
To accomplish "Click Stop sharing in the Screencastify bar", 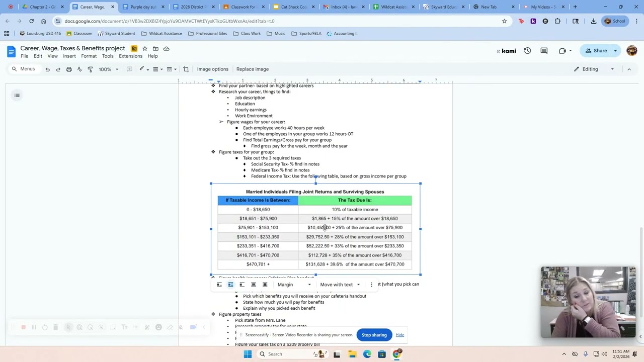I will [374, 335].
